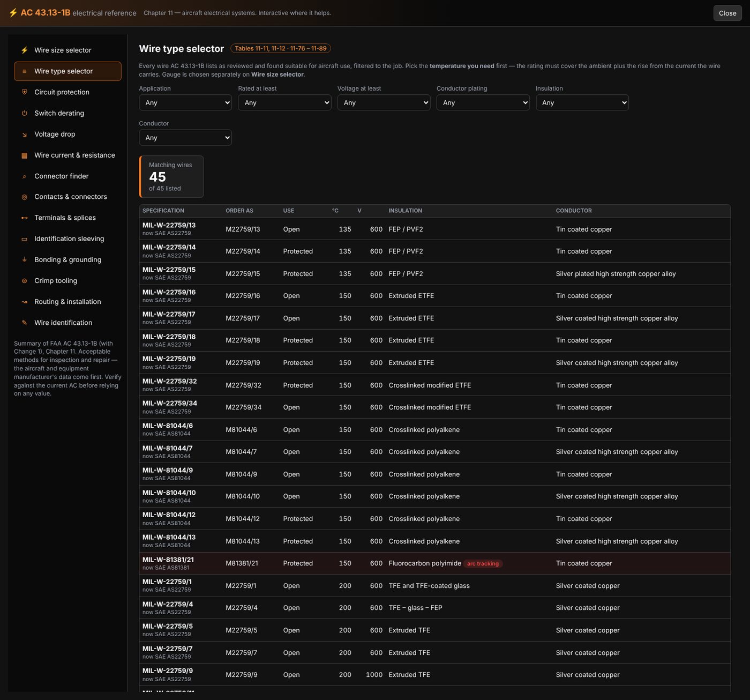
Task: Click the AC 43.13-1B lightning logo
Action: [x=13, y=13]
